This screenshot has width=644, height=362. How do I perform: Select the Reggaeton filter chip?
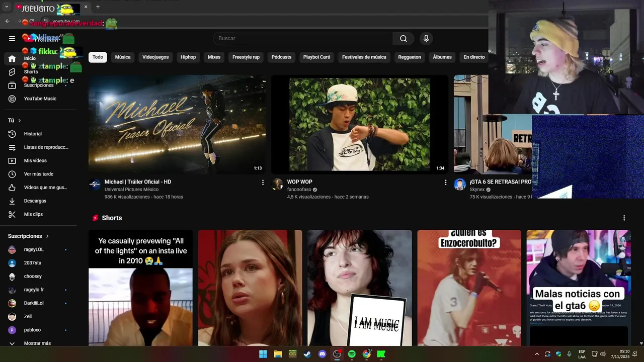(410, 57)
